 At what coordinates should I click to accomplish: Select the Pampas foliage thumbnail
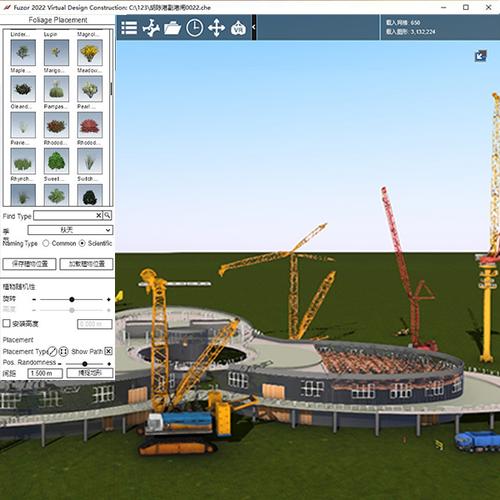point(56,125)
